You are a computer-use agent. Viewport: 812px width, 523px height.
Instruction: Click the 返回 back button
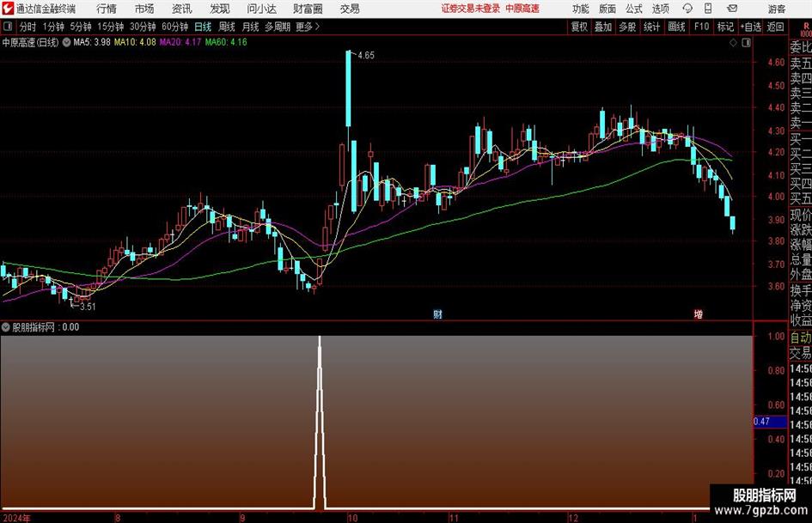(776, 27)
